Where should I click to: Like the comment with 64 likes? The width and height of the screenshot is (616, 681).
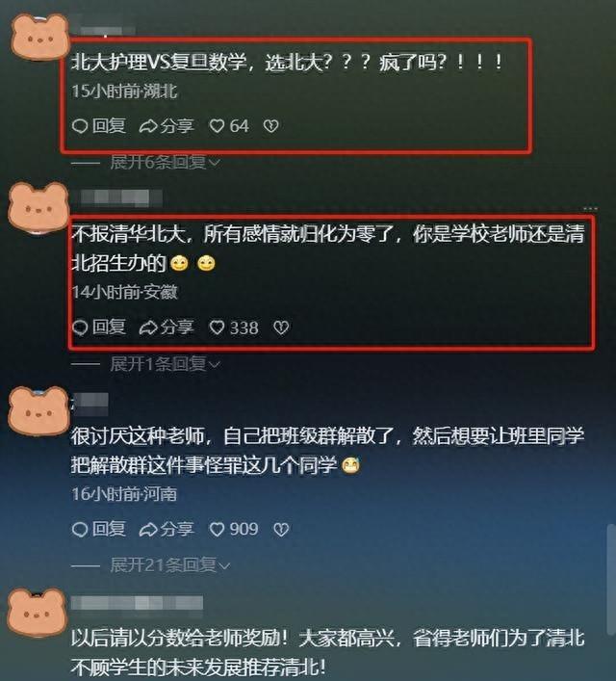coord(229,126)
